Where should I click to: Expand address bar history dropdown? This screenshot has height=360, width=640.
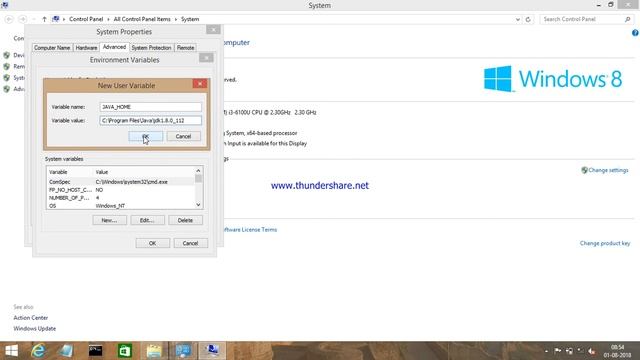[518, 19]
